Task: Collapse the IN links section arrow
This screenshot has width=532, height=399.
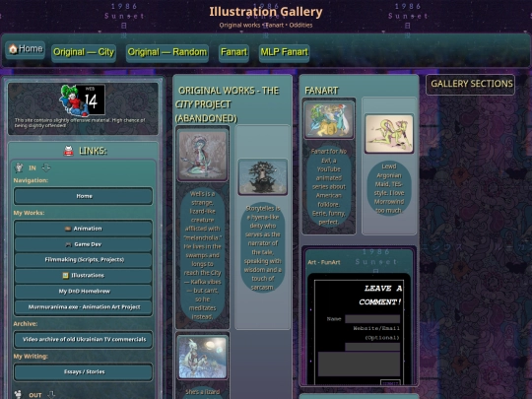Action: point(46,167)
